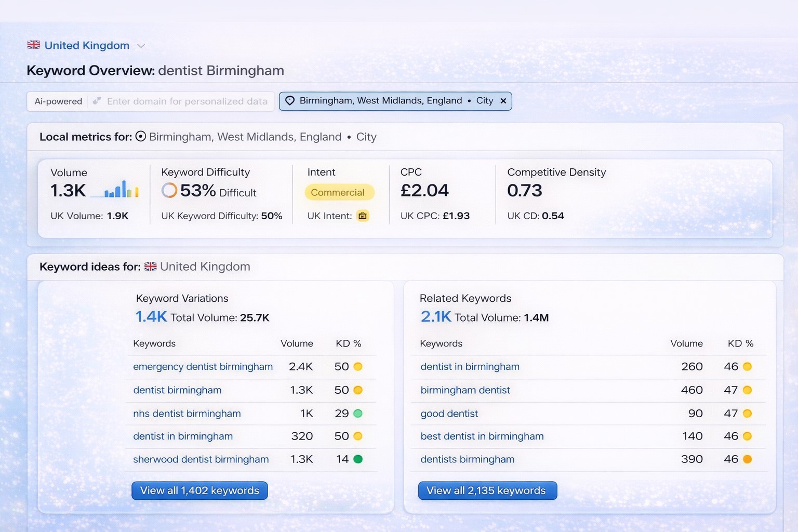Click the Commercial intent badge
The image size is (798, 532).
click(339, 192)
